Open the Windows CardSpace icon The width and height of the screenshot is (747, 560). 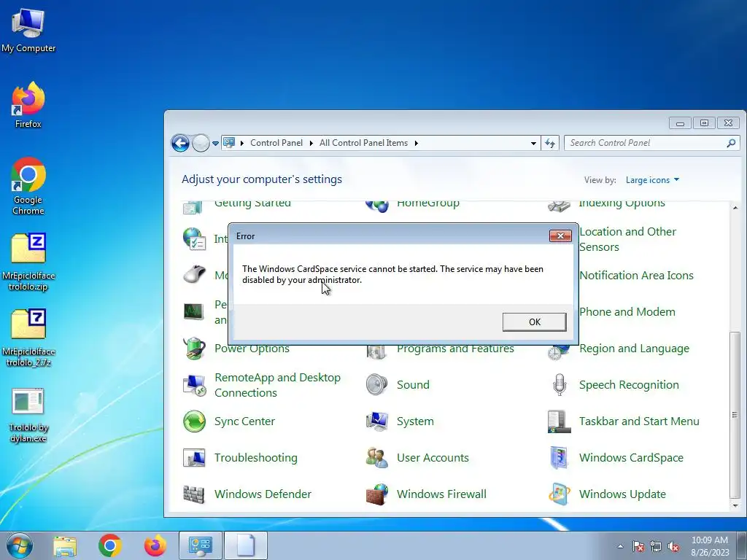pyautogui.click(x=559, y=458)
